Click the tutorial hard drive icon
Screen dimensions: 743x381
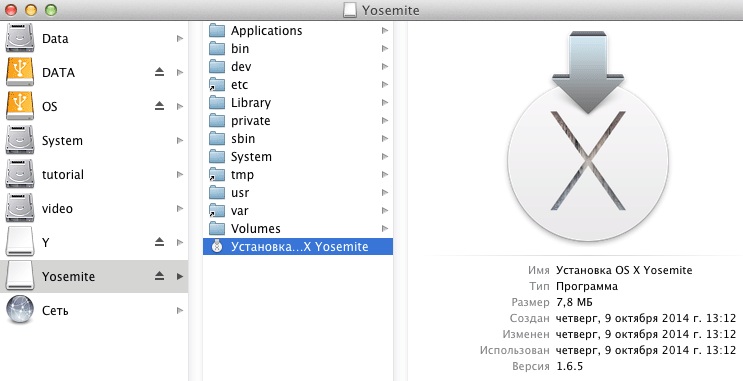pyautogui.click(x=19, y=174)
